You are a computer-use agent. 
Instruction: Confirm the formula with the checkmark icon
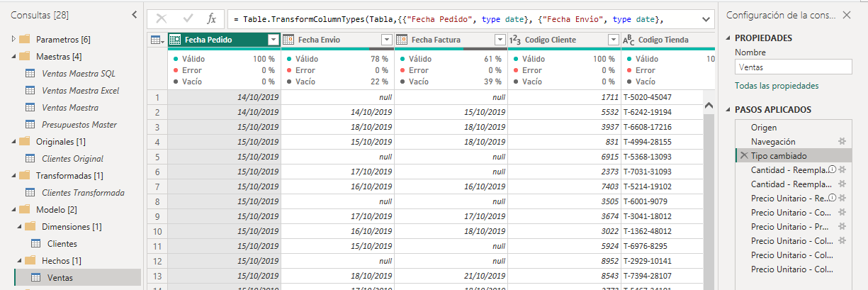click(188, 19)
